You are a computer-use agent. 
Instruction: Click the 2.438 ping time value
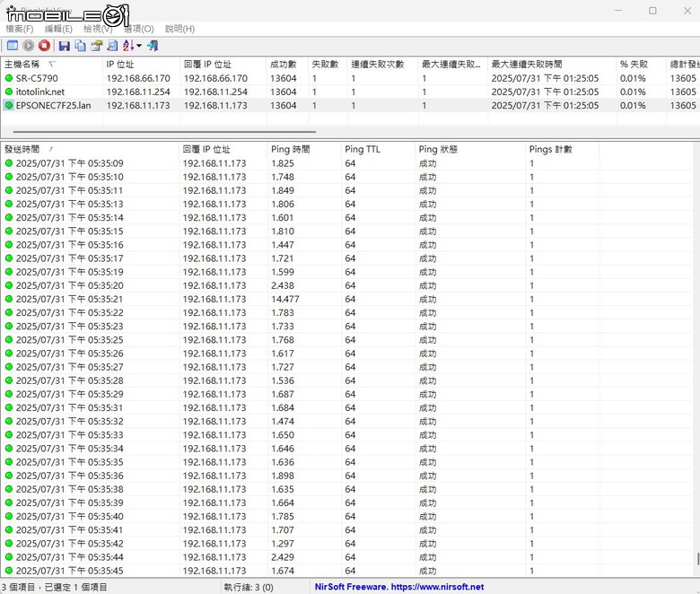click(283, 285)
